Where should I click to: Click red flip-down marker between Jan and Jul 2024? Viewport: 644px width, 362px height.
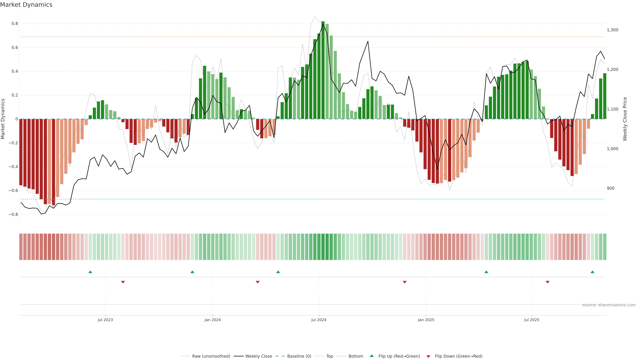[257, 282]
